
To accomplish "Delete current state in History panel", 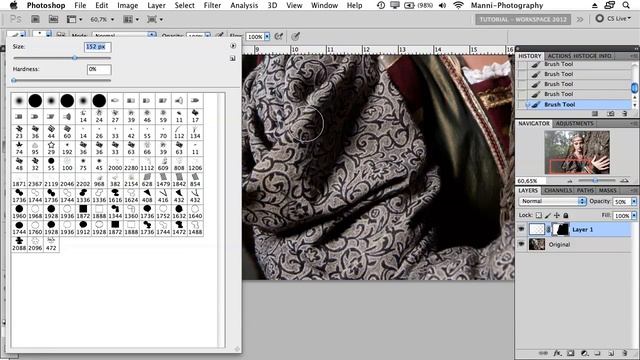I will 625,113.
